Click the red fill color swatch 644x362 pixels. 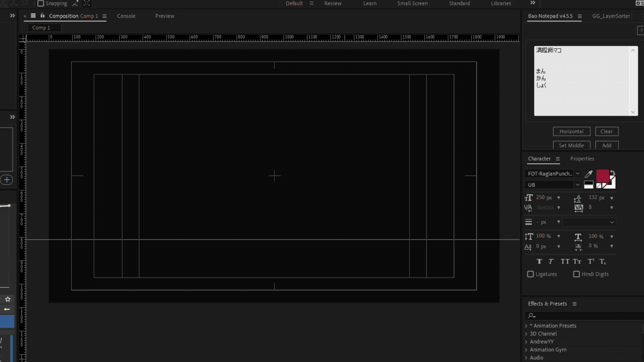click(602, 176)
